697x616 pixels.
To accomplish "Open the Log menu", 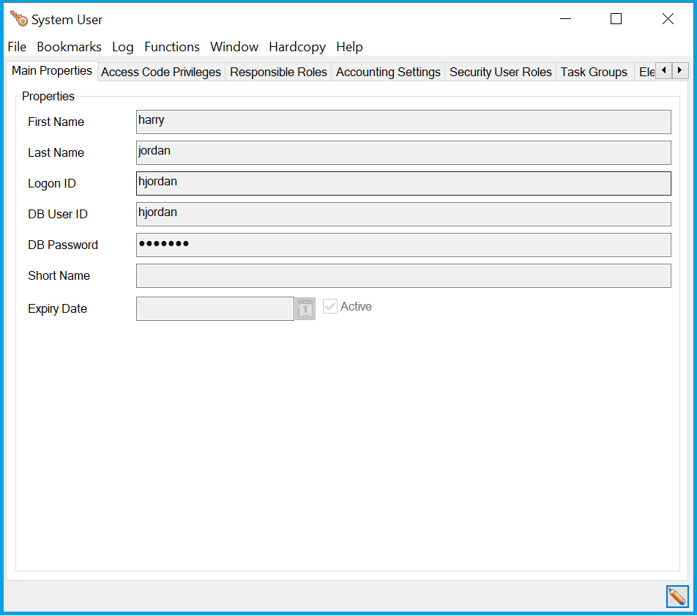I will pyautogui.click(x=122, y=47).
